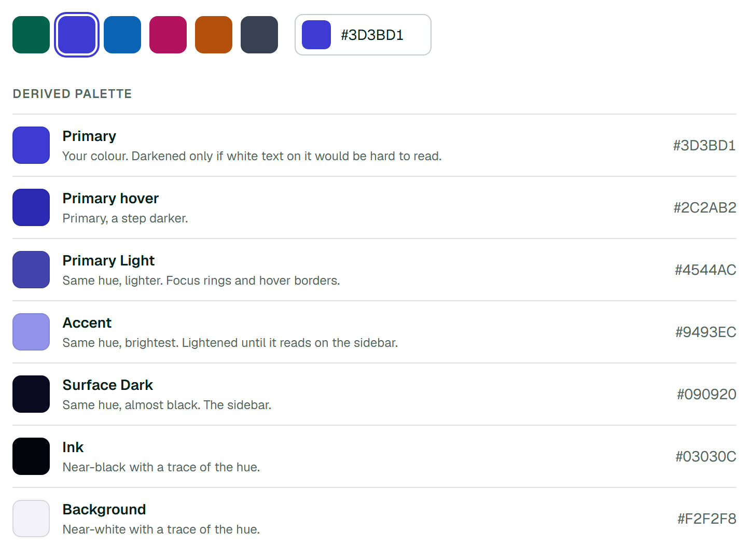
Task: Click the Primary hover colour swatch
Action: pos(31,207)
